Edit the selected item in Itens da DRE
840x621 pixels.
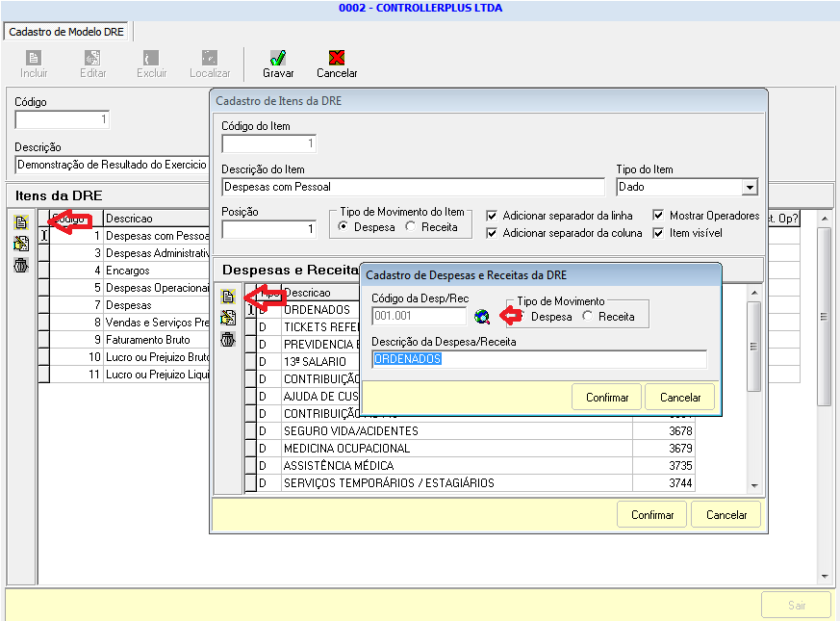pos(21,244)
